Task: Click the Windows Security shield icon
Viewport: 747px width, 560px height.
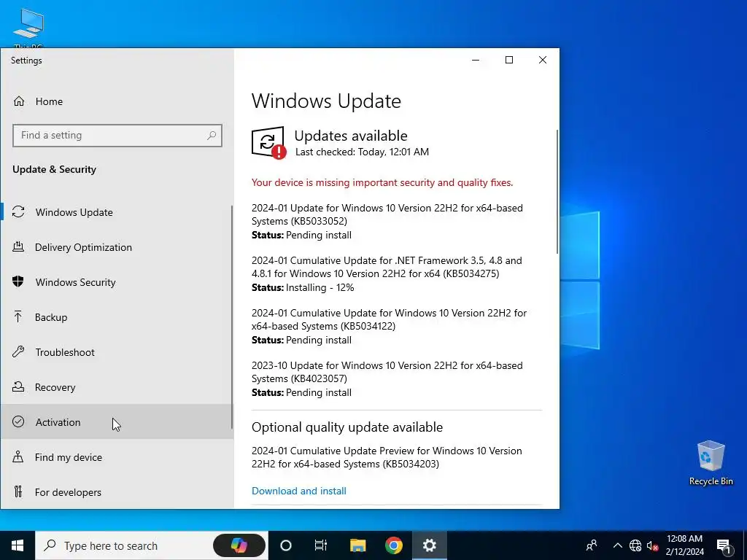Action: point(18,282)
